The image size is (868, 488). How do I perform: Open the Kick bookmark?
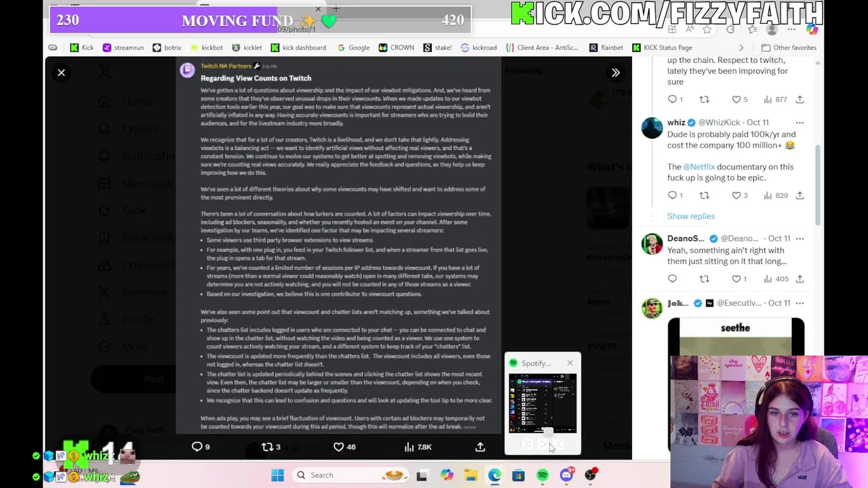82,47
